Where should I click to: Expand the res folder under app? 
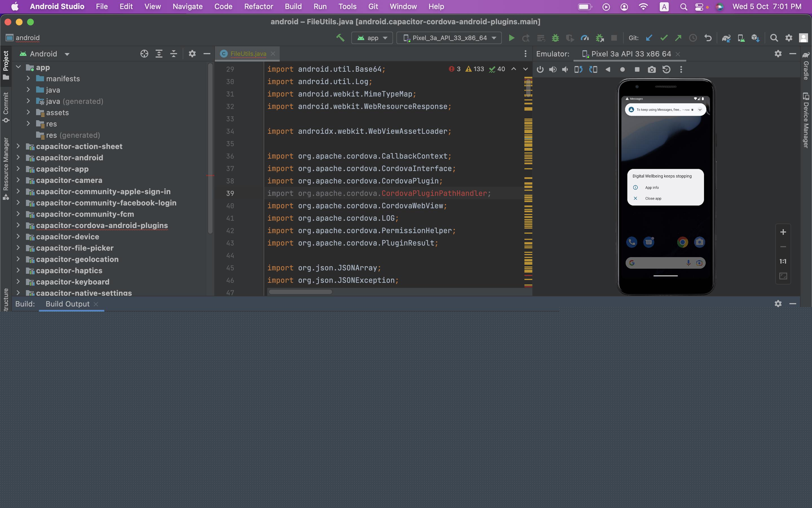[x=28, y=124]
